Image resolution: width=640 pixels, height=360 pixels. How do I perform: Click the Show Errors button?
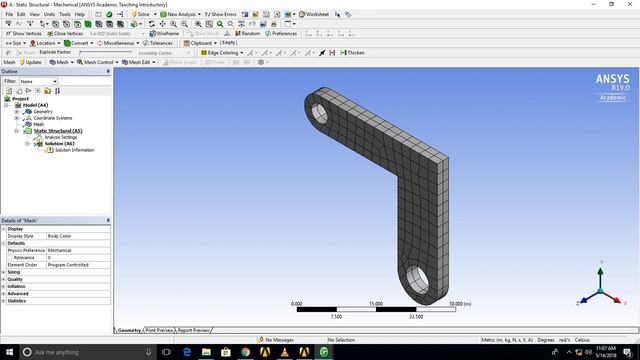[220, 14]
